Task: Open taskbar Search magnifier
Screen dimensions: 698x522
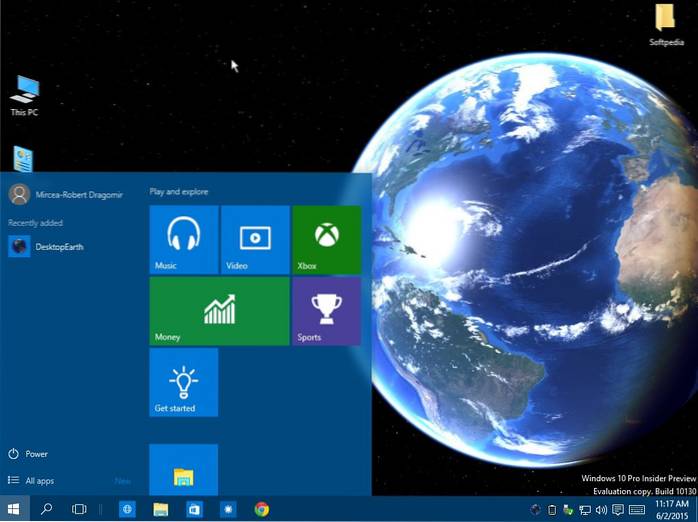Action: click(x=46, y=509)
